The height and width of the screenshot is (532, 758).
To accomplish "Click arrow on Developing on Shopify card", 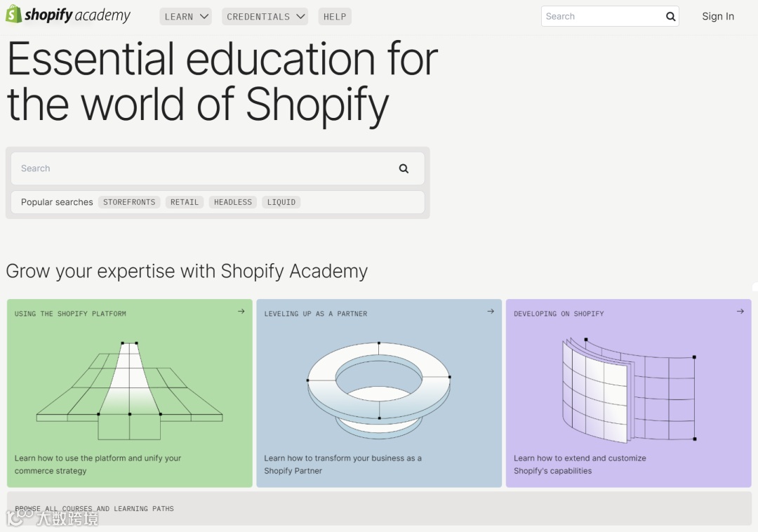I will 740,312.
